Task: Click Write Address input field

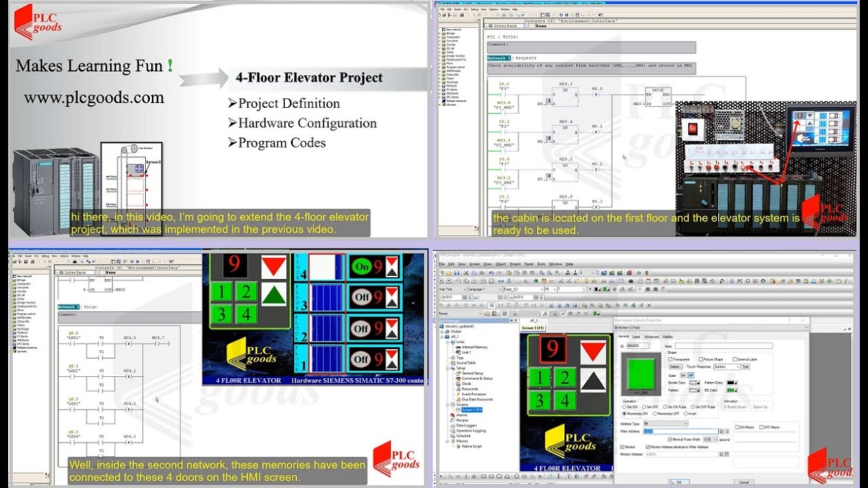Action: tap(681, 432)
